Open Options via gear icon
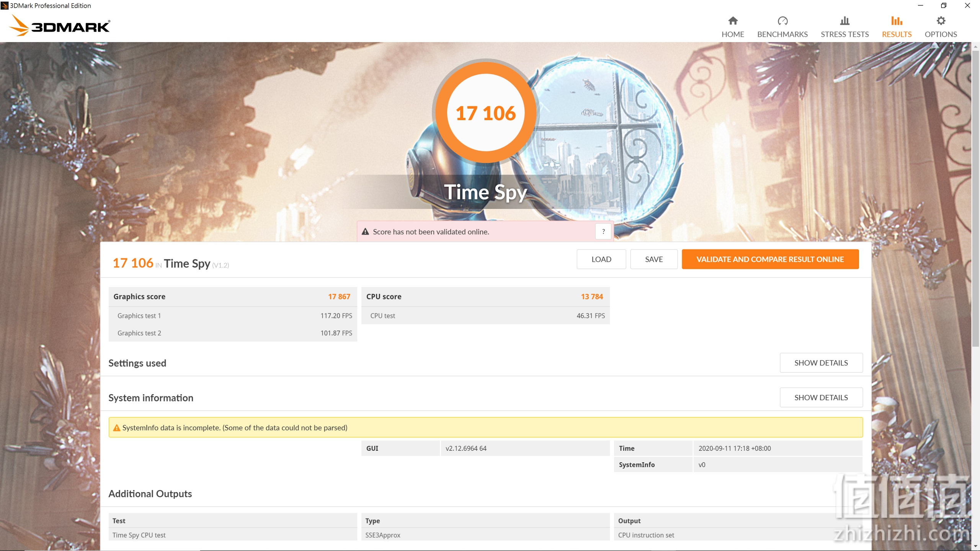The width and height of the screenshot is (980, 551). coord(941,21)
